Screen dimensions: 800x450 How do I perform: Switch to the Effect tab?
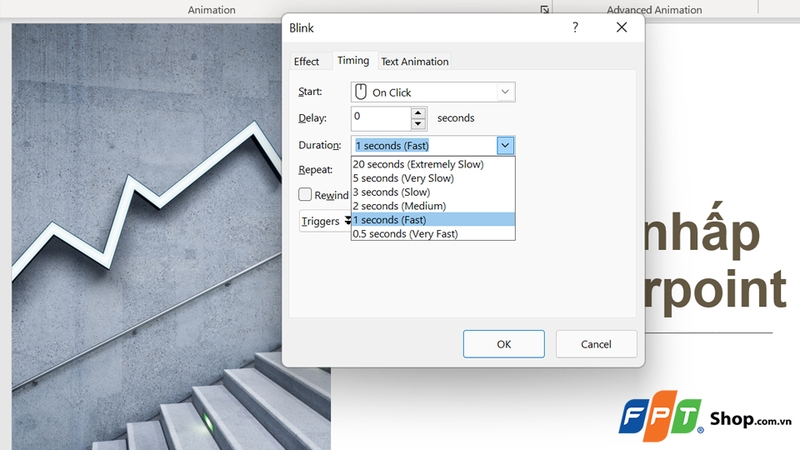(x=306, y=61)
